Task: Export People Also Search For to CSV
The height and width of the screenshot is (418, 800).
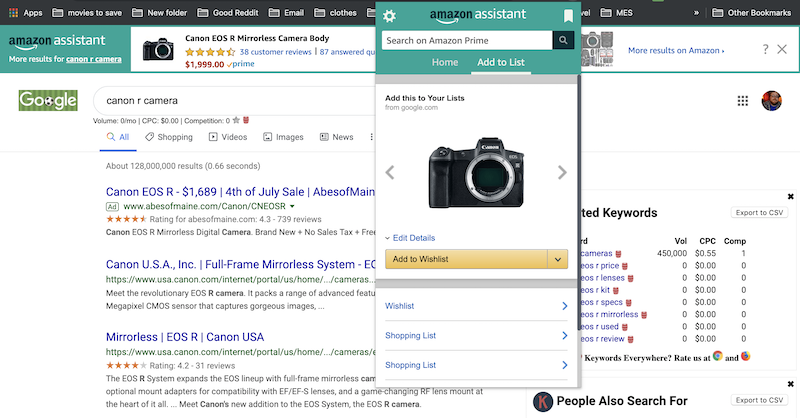Action: point(759,400)
